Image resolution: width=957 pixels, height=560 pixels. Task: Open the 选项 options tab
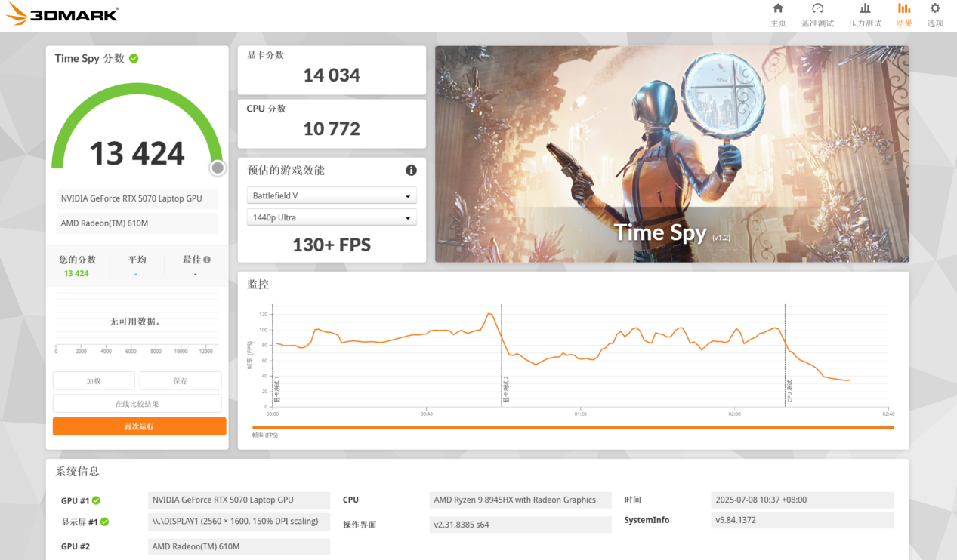pyautogui.click(x=935, y=15)
